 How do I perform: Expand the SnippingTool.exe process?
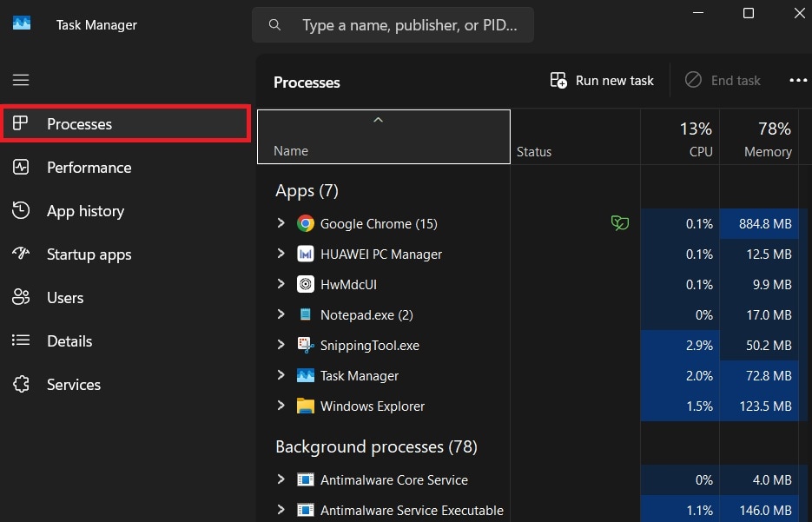coord(281,345)
